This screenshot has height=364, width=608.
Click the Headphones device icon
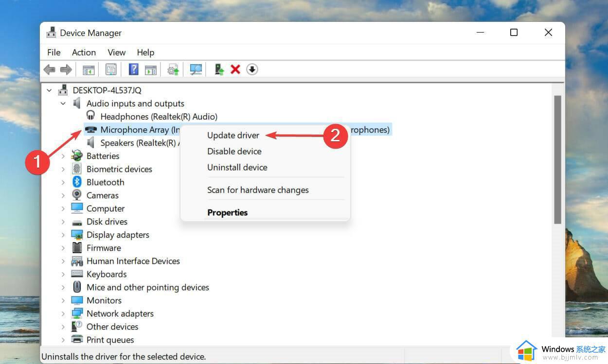[x=91, y=116]
